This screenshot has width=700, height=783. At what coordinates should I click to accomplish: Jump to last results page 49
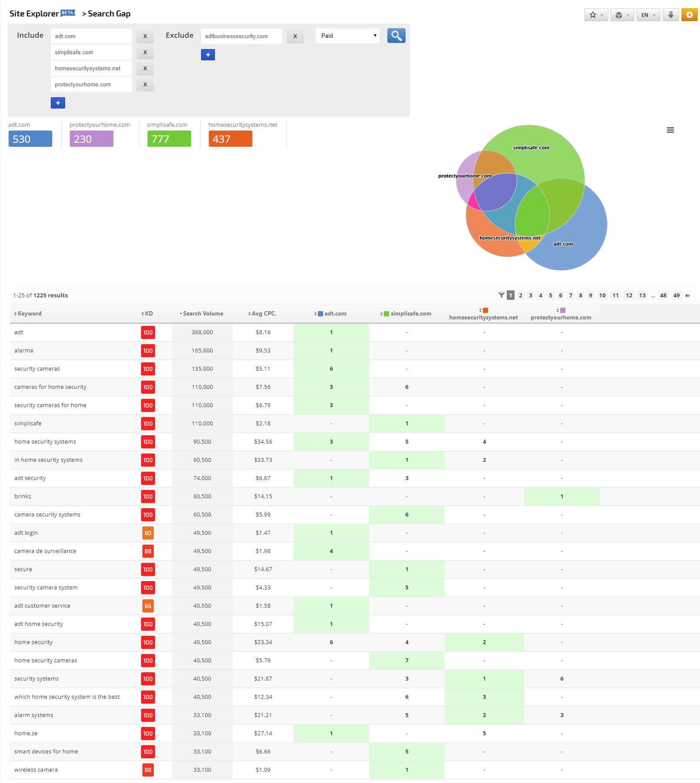click(x=677, y=296)
